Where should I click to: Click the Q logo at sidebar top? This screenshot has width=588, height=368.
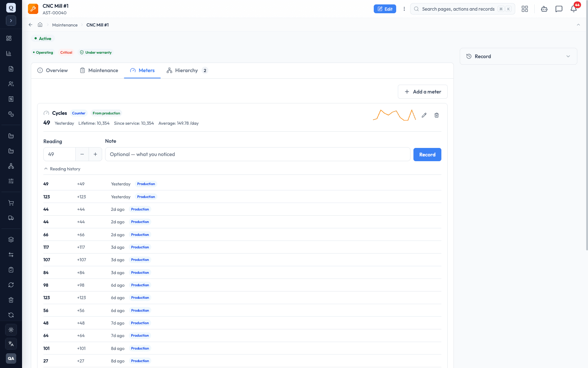pyautogui.click(x=11, y=8)
